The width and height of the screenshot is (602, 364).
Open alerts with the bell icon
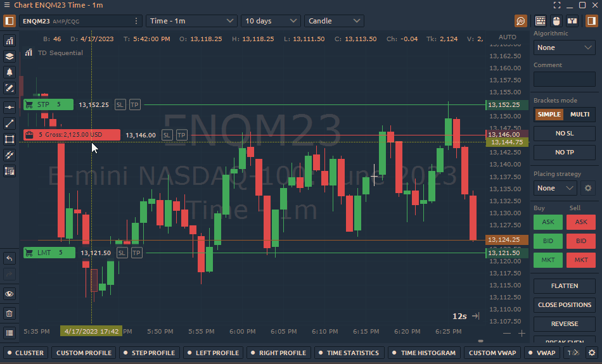pos(10,72)
